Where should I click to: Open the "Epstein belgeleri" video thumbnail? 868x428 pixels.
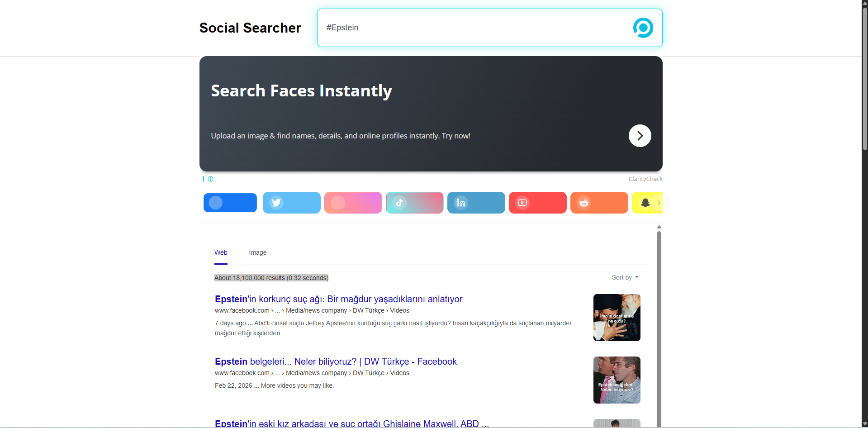click(x=617, y=380)
